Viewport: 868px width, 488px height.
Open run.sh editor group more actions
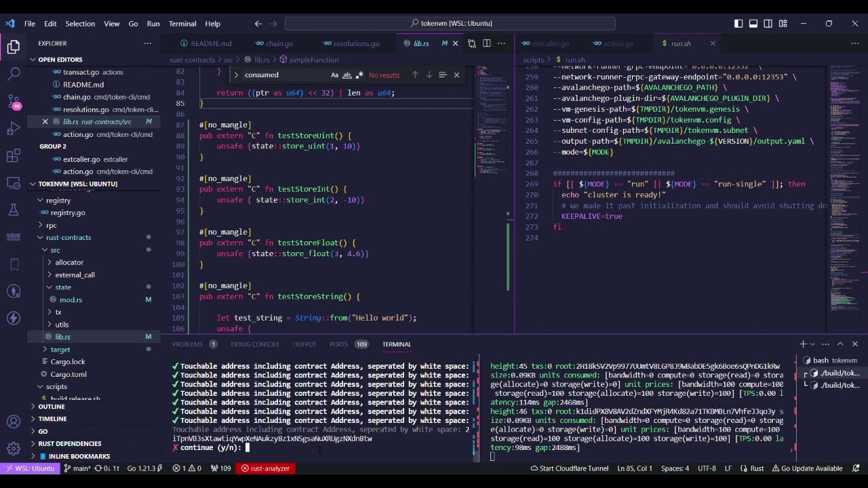[x=854, y=43]
